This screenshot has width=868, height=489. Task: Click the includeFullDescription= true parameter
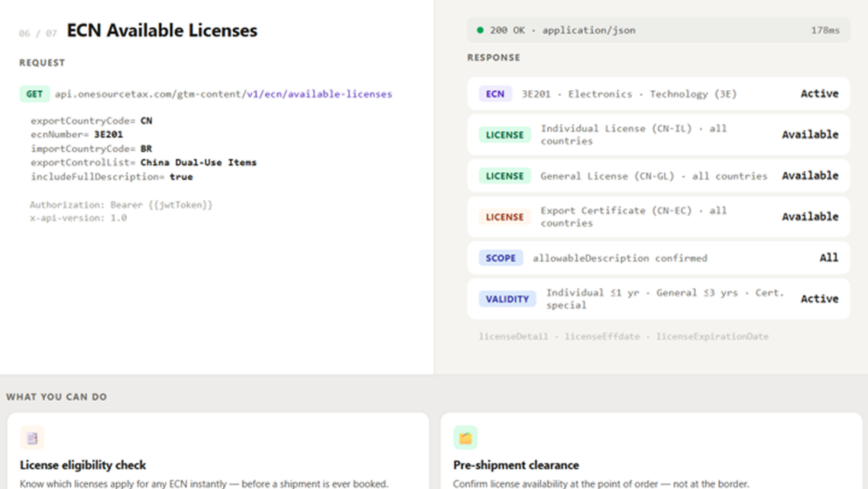pyautogui.click(x=112, y=176)
